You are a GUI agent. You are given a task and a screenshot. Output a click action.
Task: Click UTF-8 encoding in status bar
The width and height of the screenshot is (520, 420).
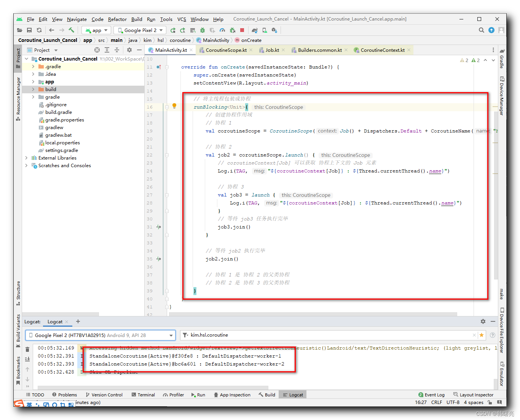click(x=453, y=402)
